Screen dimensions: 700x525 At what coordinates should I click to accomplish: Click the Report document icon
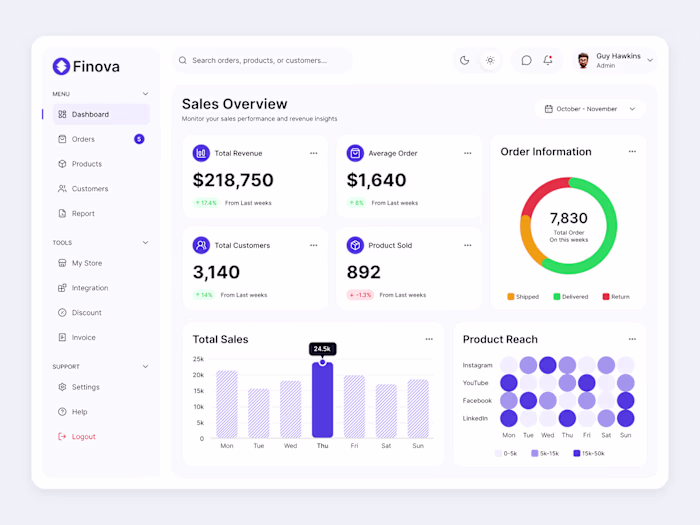(62, 213)
